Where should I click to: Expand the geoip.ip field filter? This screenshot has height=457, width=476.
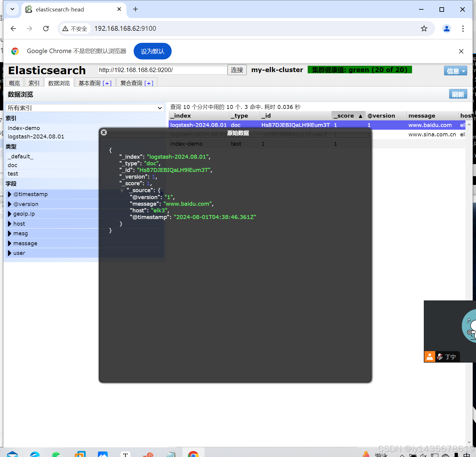(10, 214)
